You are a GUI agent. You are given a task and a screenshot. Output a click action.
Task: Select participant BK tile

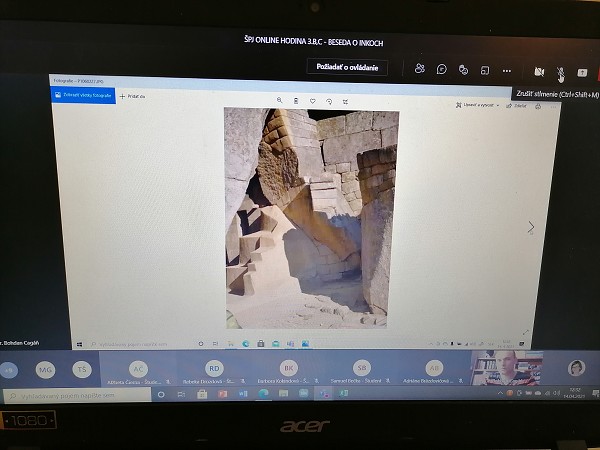[289, 368]
